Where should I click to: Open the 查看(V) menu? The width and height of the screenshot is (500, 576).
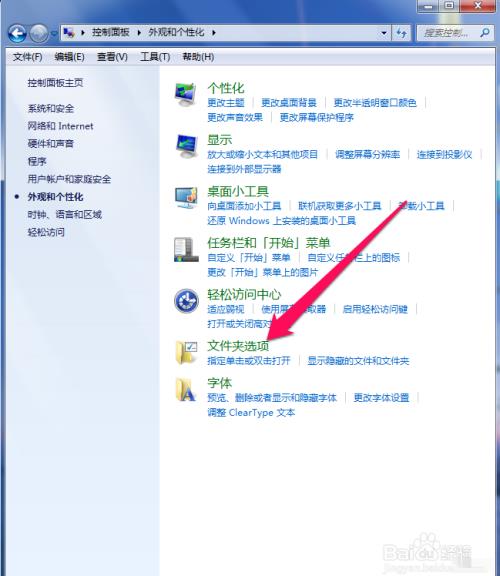(112, 57)
